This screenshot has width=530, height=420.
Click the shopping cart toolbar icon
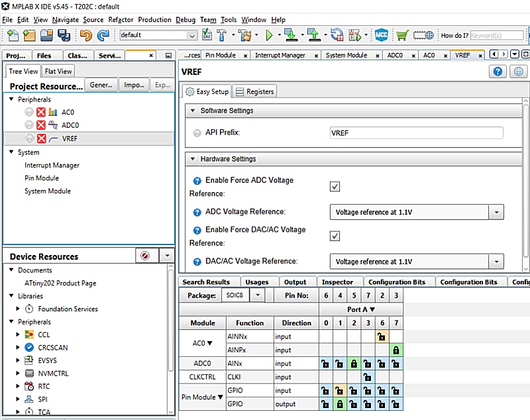402,35
